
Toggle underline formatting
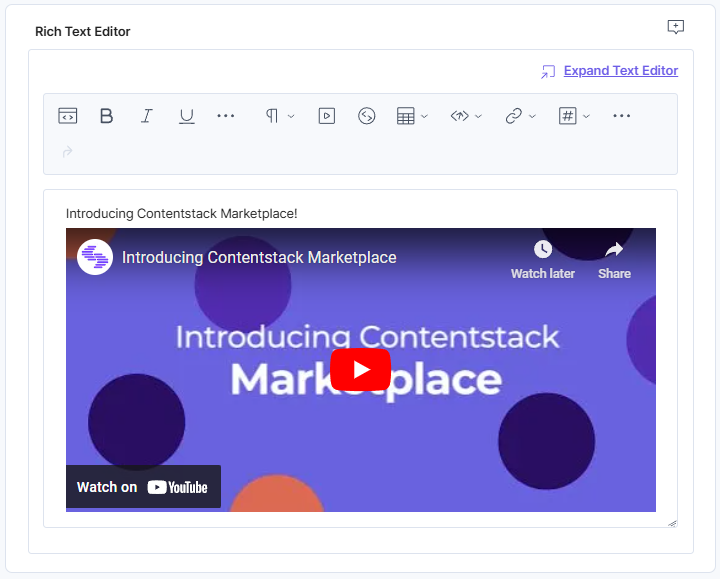click(x=186, y=116)
